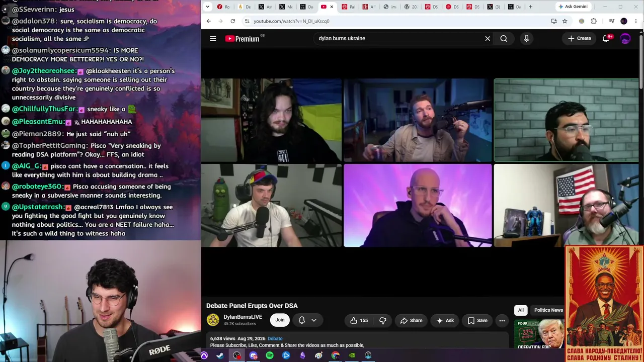Switch to the first browser tab

223,7
